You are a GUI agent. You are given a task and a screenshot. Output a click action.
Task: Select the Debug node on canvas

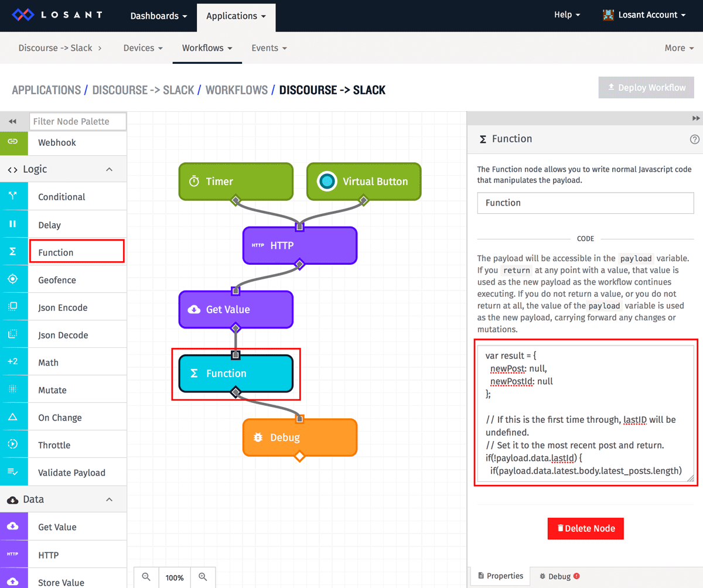[300, 437]
